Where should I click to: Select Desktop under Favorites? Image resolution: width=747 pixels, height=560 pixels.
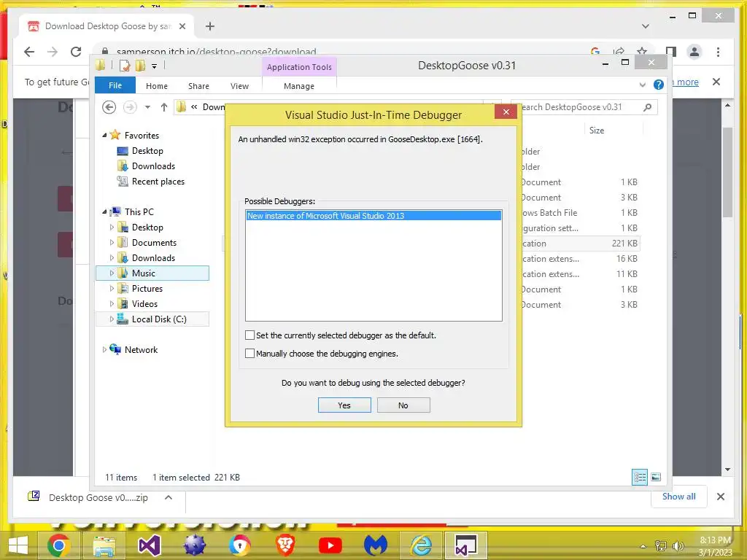click(147, 150)
